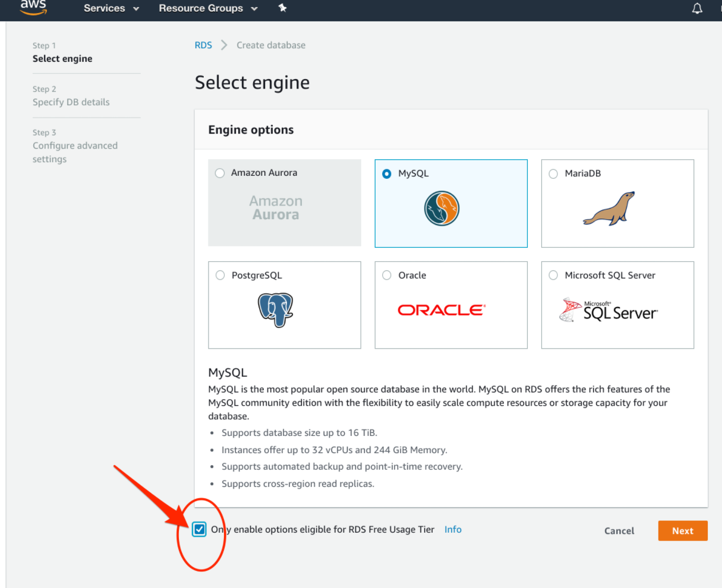The width and height of the screenshot is (722, 588).
Task: Select the Oracle radio button
Action: pos(387,275)
